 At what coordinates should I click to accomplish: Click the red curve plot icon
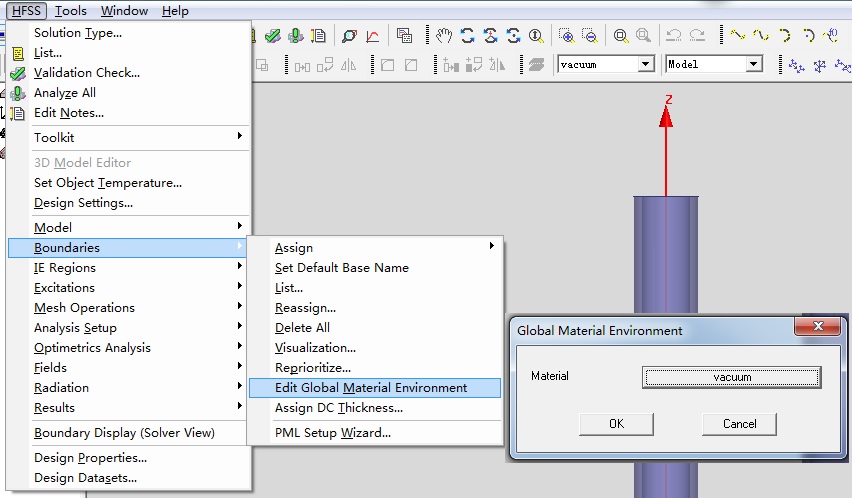click(373, 36)
